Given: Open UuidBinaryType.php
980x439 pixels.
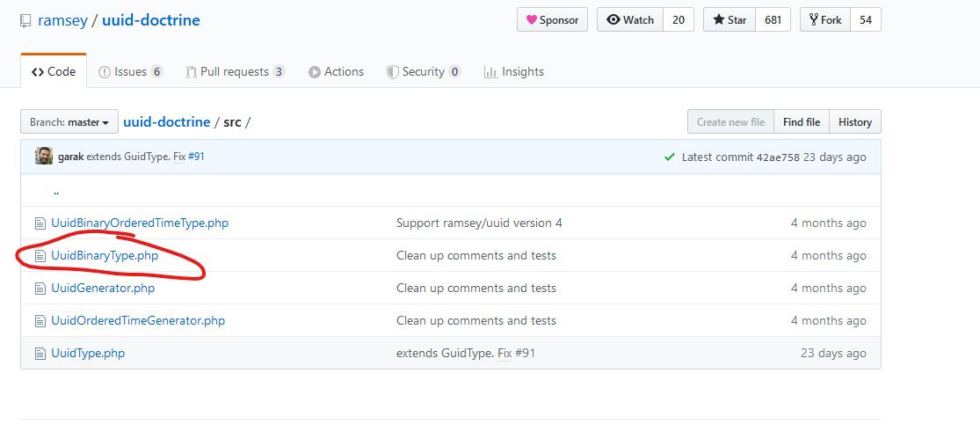Looking at the screenshot, I should click(105, 255).
